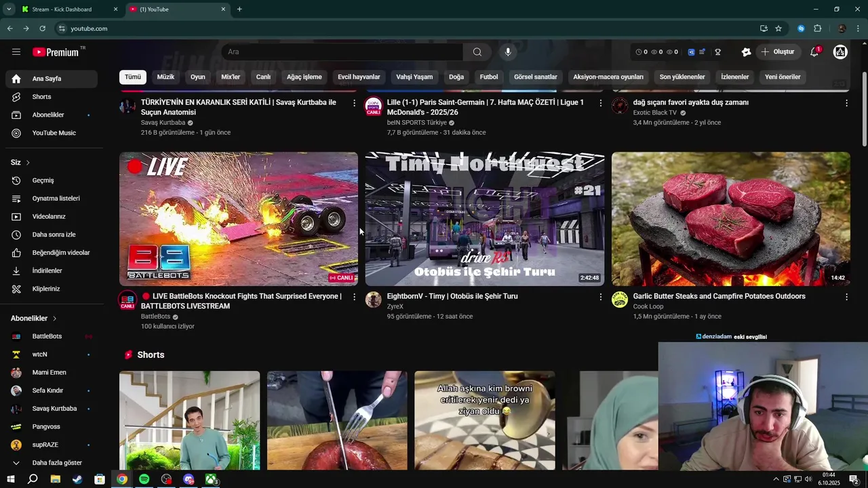The height and width of the screenshot is (488, 868).
Task: Expand Daha fazla göster subscriptions
Action: [x=52, y=463]
